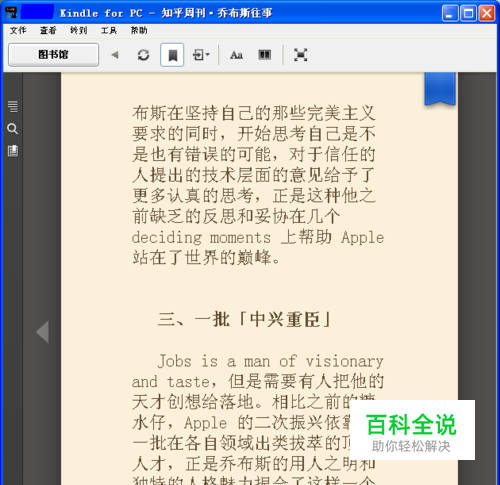
Task: Click the line starting 'Jobs is a man'
Action: coord(270,361)
